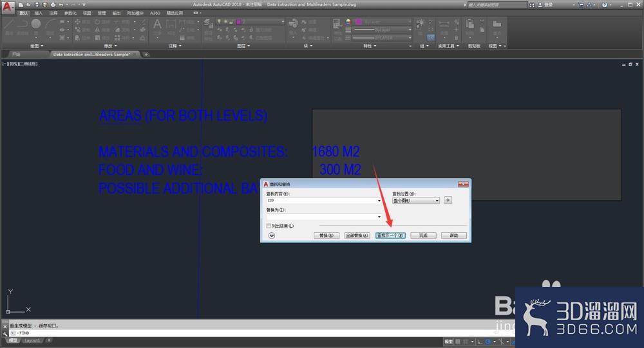Open the '查找内容' find-what history dropdown arrow
644x348 pixels.
coord(379,200)
